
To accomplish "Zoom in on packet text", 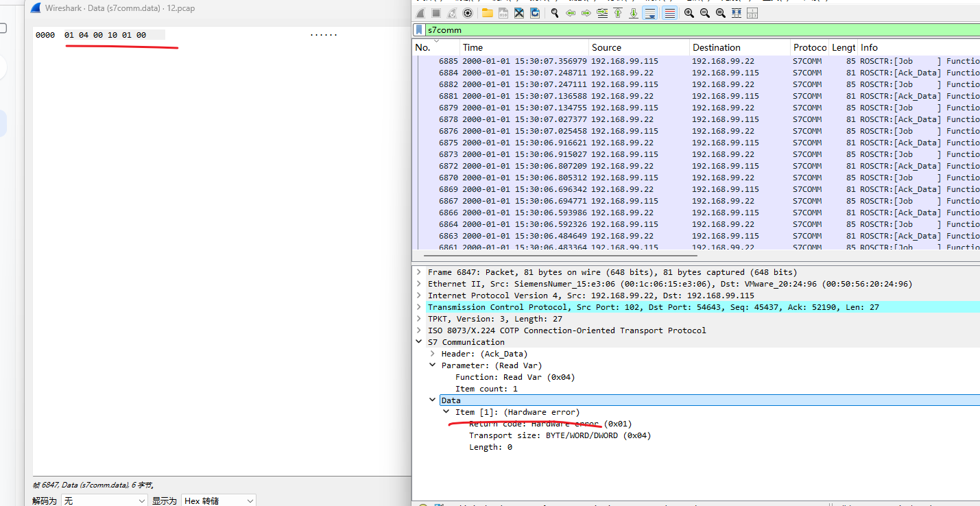I will 689,13.
